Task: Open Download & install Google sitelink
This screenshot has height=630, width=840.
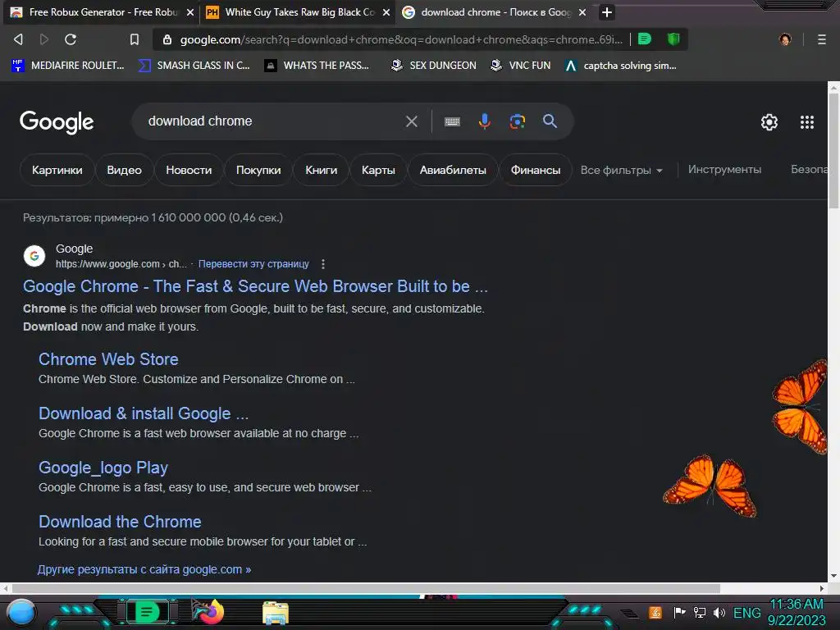Action: pos(144,413)
